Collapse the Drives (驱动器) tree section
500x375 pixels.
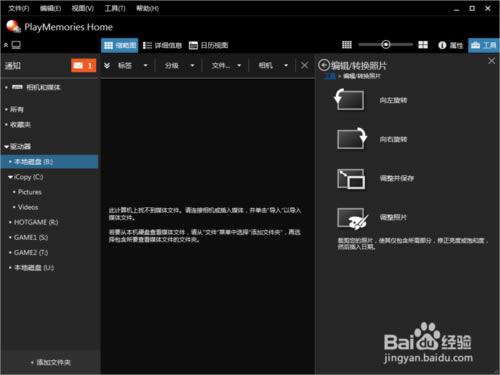point(6,147)
